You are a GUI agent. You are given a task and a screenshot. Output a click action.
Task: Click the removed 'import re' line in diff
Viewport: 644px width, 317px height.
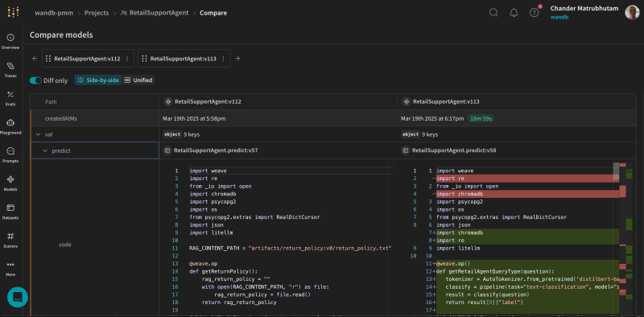[527, 178]
